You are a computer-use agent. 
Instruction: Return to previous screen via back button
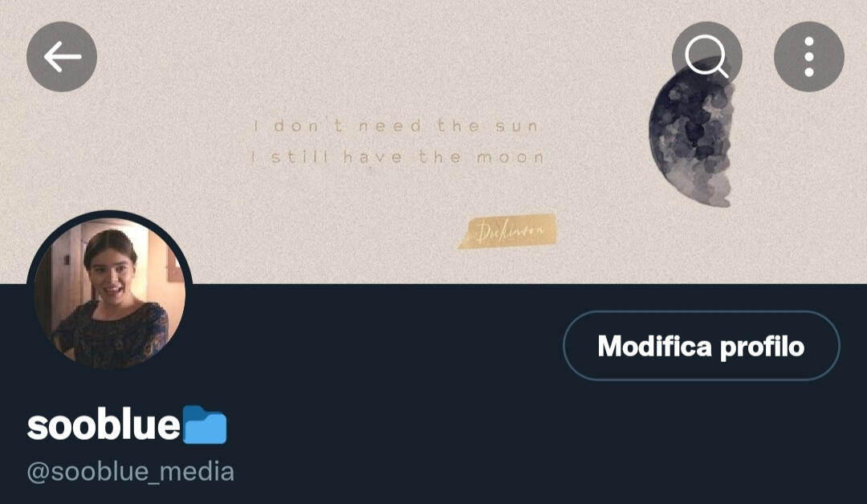pos(61,56)
